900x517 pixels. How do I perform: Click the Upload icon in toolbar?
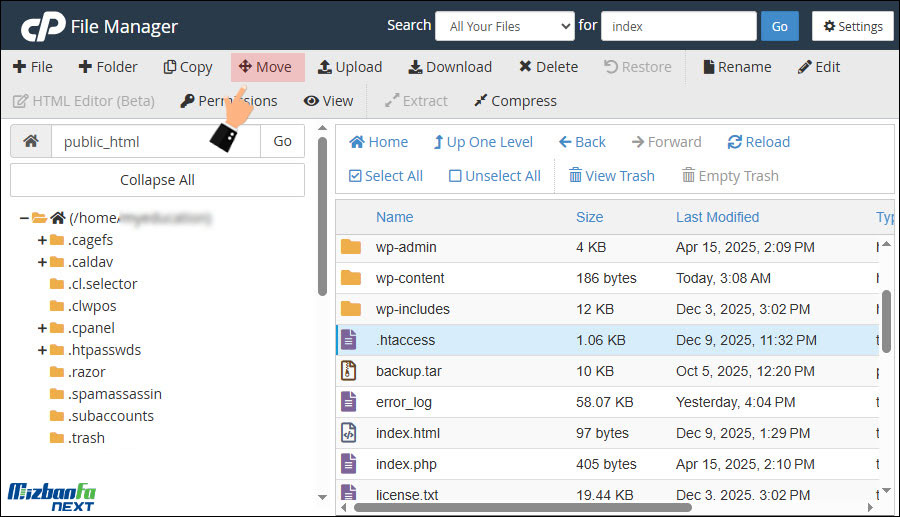click(325, 67)
